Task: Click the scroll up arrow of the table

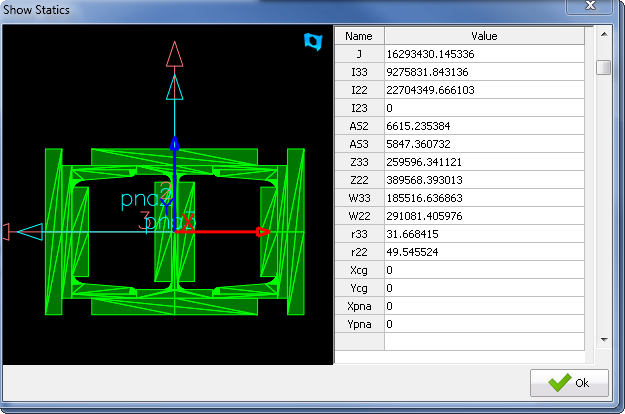Action: [x=603, y=35]
